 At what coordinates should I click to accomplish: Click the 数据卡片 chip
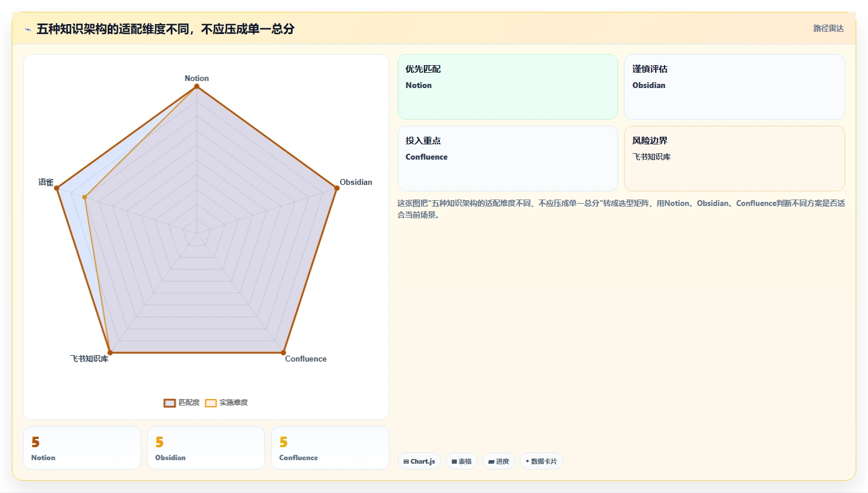(541, 461)
